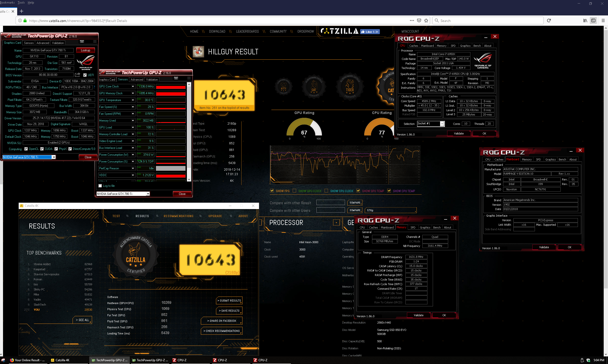The image size is (608, 364).
Task: Expand the Memory Used sensor dropdown
Action: (133, 121)
